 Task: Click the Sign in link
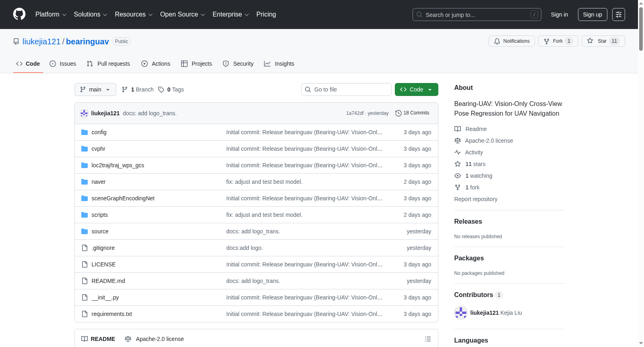tap(559, 15)
